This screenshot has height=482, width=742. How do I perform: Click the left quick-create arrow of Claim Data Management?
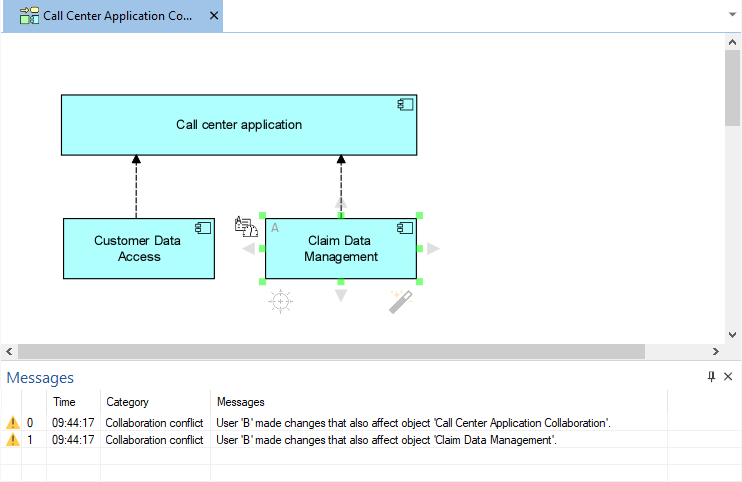tap(248, 248)
